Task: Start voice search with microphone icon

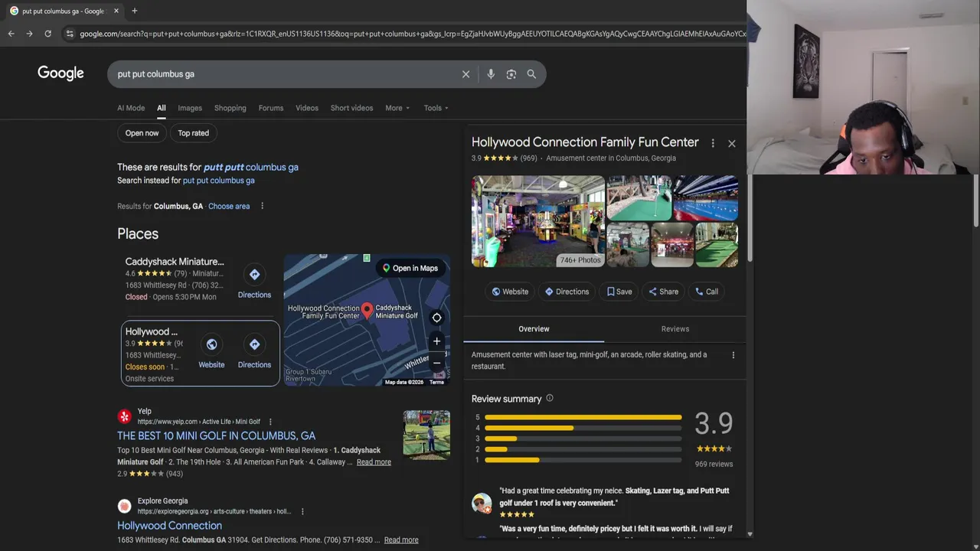Action: (x=491, y=74)
